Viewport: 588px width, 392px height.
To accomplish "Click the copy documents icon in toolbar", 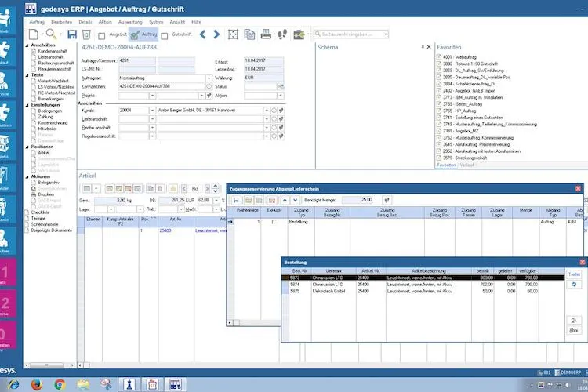I will pyautogui.click(x=249, y=34).
